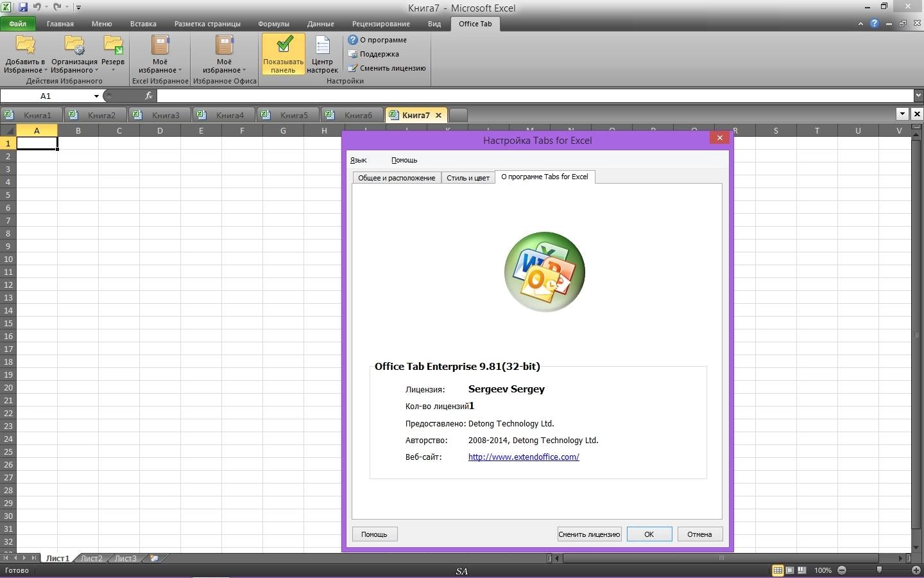Switch to the Вставка ribbon tab
924x578 pixels.
tap(143, 24)
